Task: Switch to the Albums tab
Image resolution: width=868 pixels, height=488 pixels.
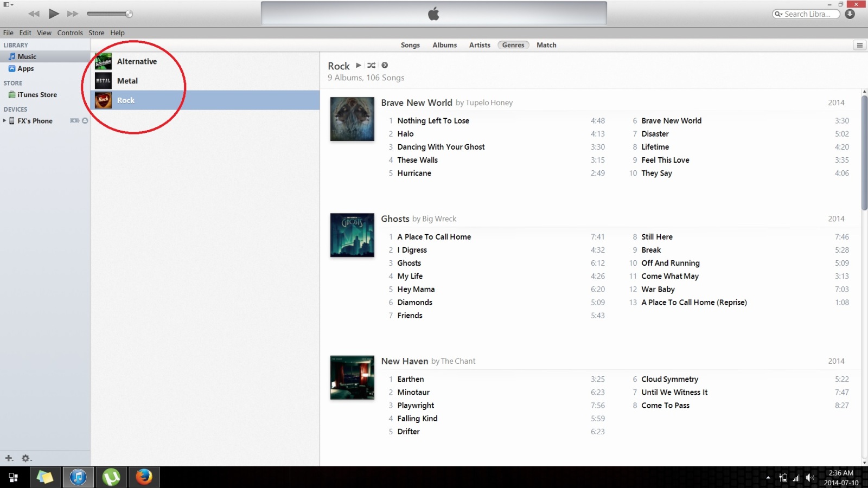Action: click(x=444, y=45)
